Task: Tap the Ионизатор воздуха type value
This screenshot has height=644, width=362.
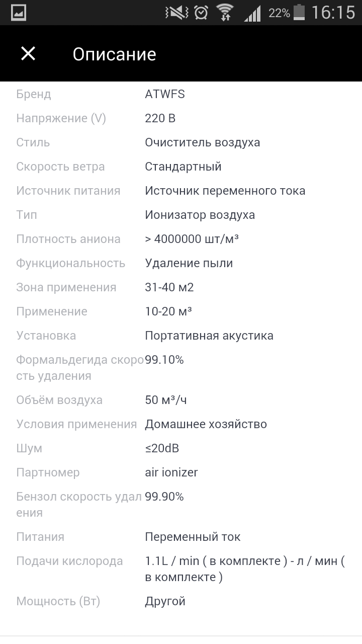Action: tap(200, 215)
